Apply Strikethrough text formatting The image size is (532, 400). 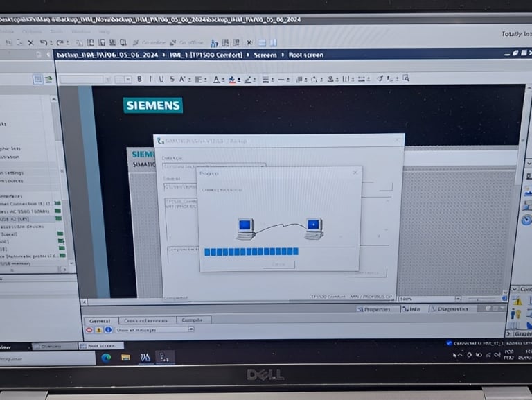click(172, 79)
